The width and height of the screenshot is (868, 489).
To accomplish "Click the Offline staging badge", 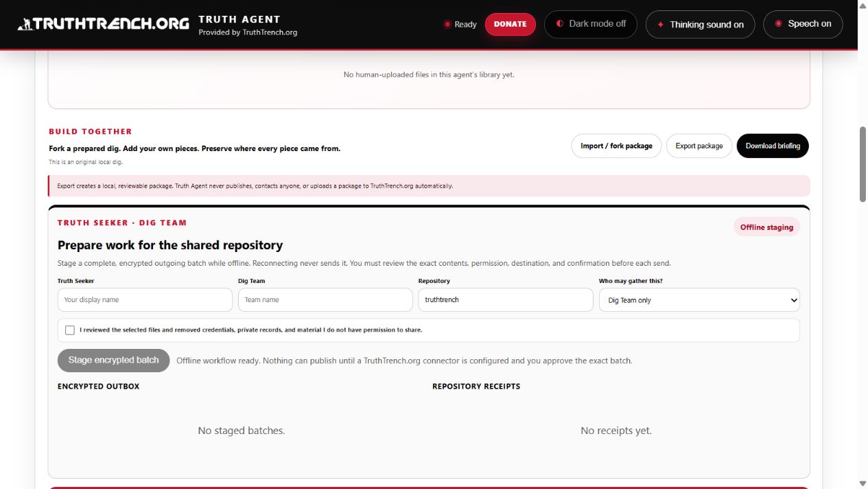I will (766, 227).
